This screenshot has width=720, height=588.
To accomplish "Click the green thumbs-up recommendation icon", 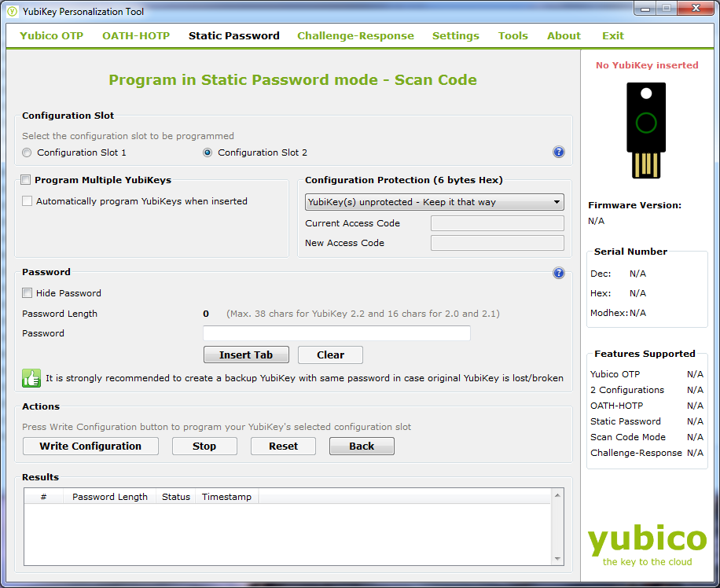I will point(31,379).
